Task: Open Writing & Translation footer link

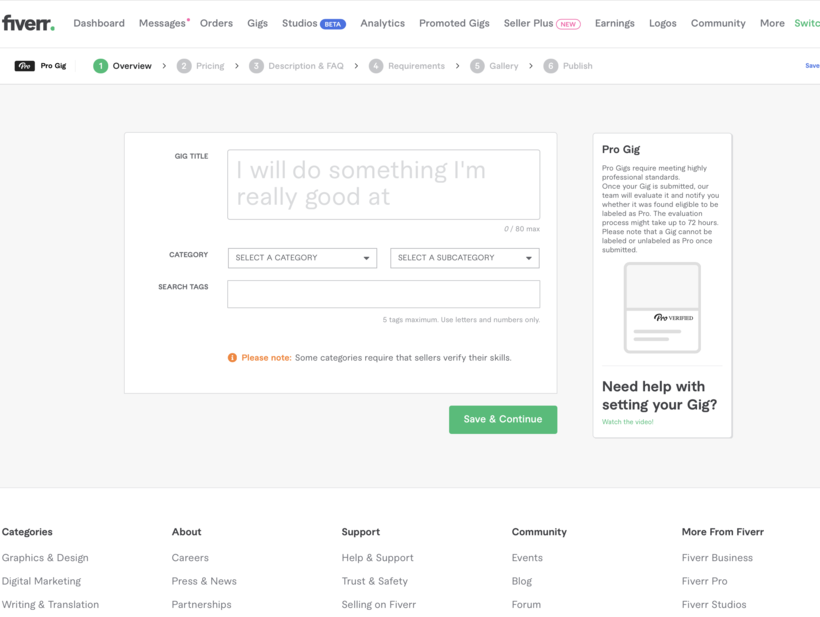Action: [50, 604]
